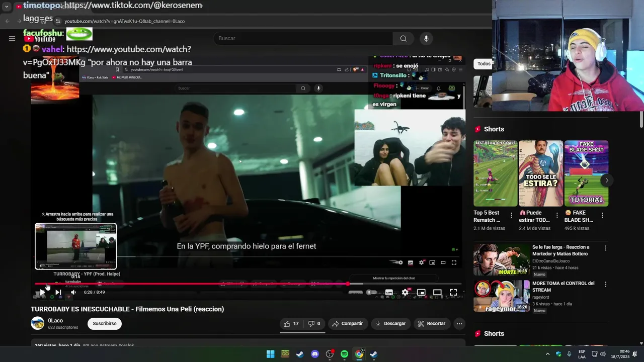The image size is (644, 362).
Task: Click time display 6:28 / 8:49
Action: [x=94, y=292]
